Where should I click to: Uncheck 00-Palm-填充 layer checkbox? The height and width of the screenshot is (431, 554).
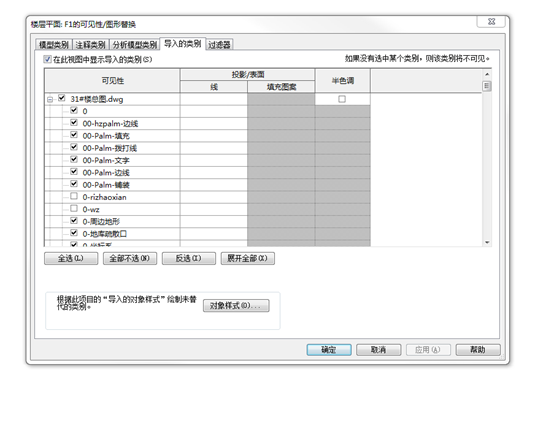pos(74,135)
